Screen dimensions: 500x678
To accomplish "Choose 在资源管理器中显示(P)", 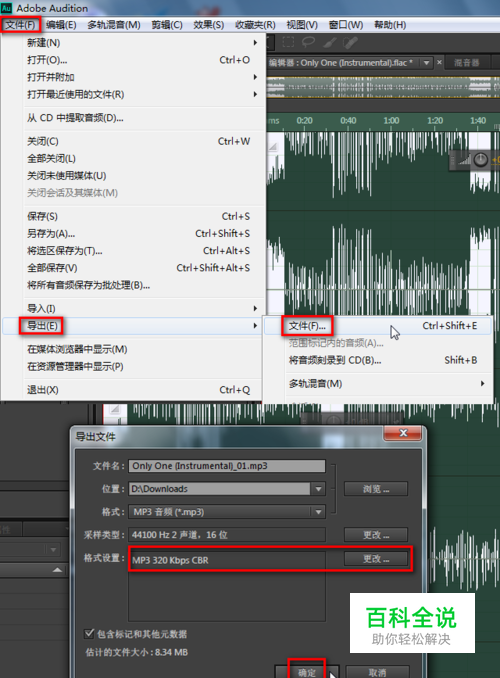I will pyautogui.click(x=132, y=367).
